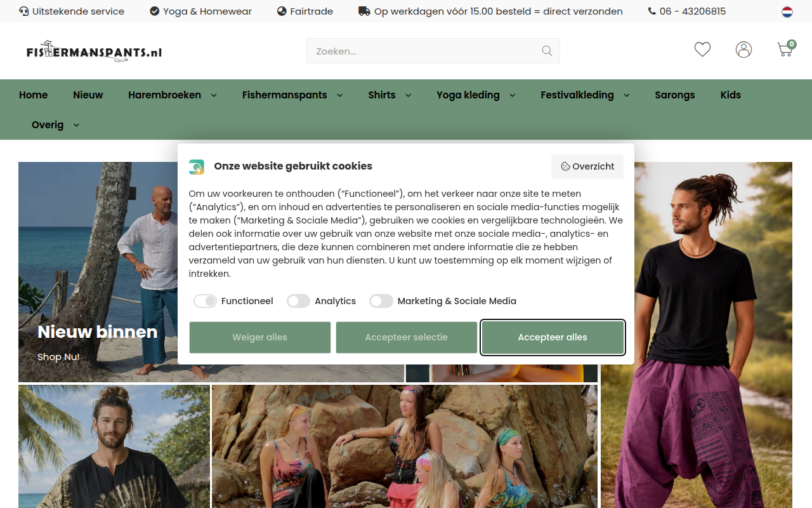812x508 pixels.
Task: Click the phone number 06 - 43206815
Action: (693, 11)
